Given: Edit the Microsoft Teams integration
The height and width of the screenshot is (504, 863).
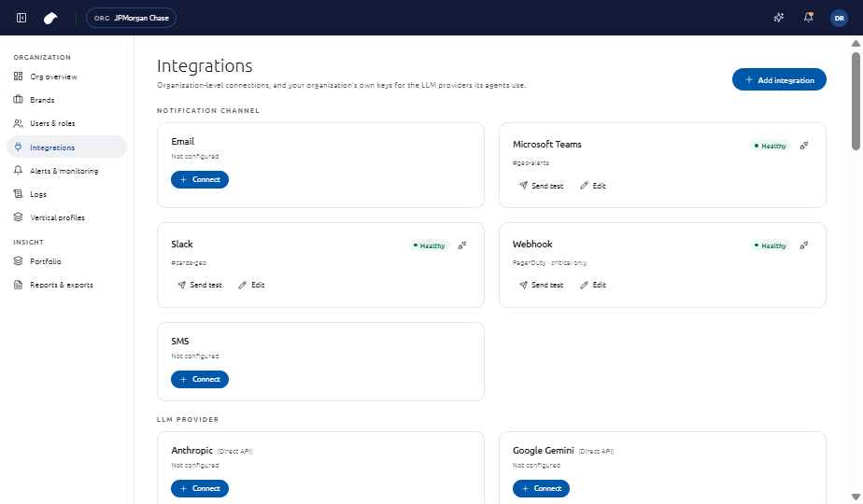Looking at the screenshot, I should (593, 186).
